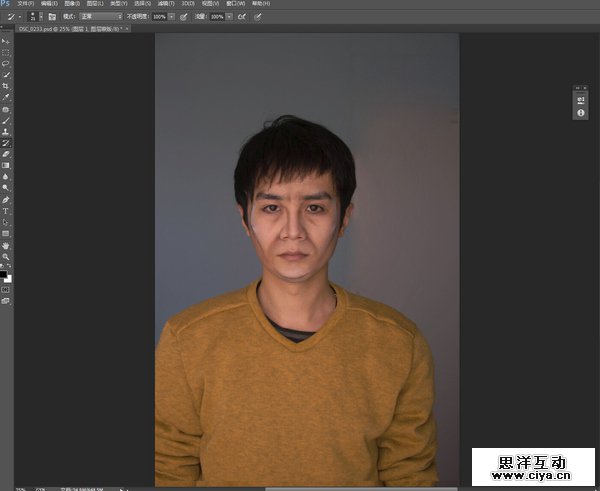The image size is (600, 491).
Task: Open the 编辑(E) menu
Action: (49, 3)
